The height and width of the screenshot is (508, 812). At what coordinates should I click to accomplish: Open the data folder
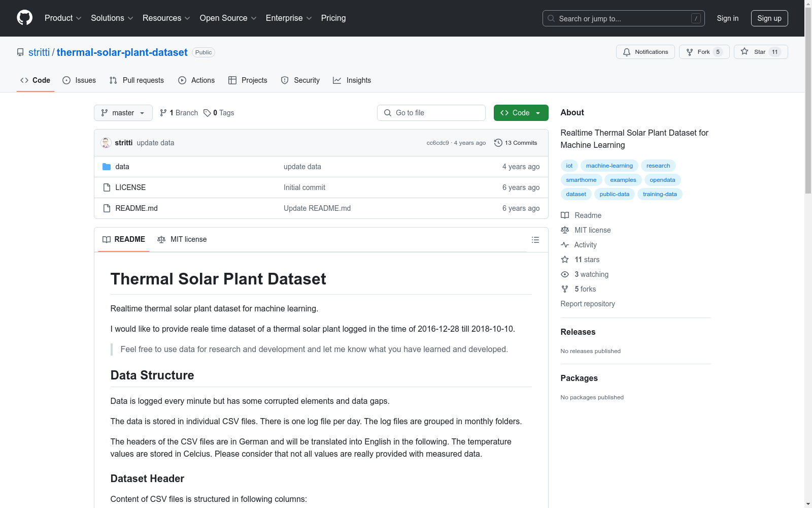[122, 167]
